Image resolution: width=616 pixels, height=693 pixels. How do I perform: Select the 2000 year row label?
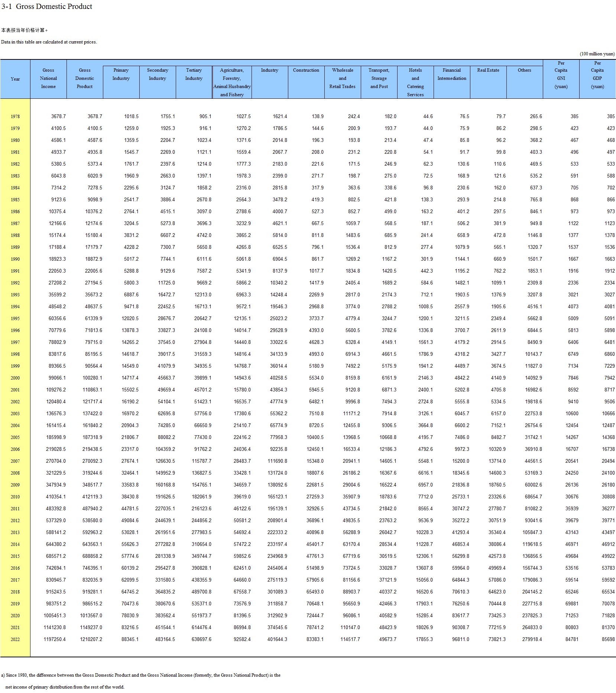15,378
